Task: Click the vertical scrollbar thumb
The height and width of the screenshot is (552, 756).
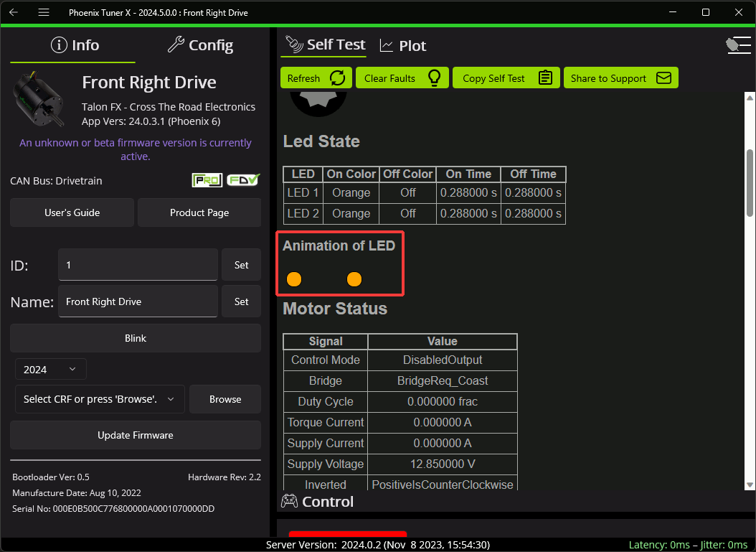Action: [x=750, y=183]
